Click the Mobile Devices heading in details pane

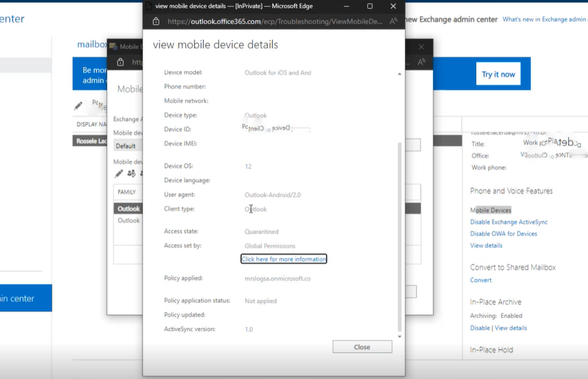tap(491, 210)
